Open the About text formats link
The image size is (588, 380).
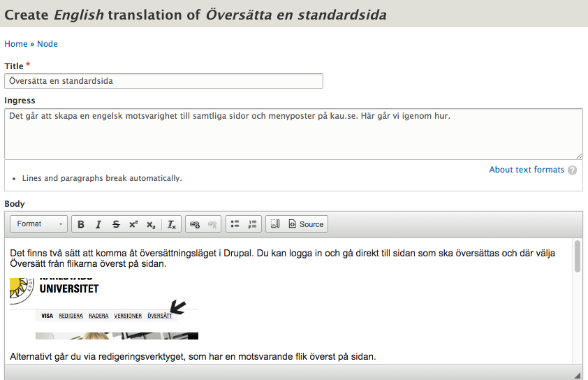point(526,170)
